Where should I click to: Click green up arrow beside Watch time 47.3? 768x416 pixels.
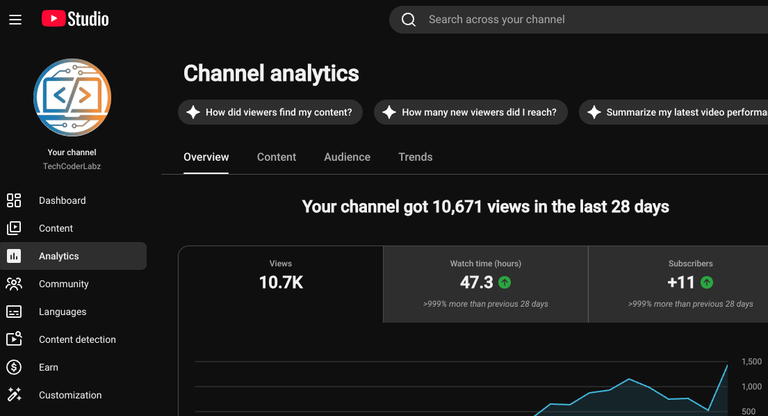(x=504, y=282)
